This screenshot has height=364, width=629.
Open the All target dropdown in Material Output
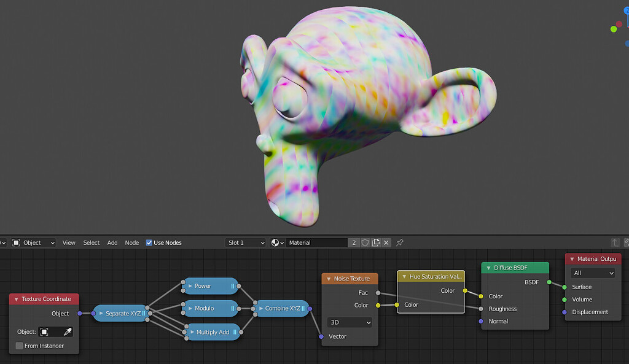pos(593,273)
